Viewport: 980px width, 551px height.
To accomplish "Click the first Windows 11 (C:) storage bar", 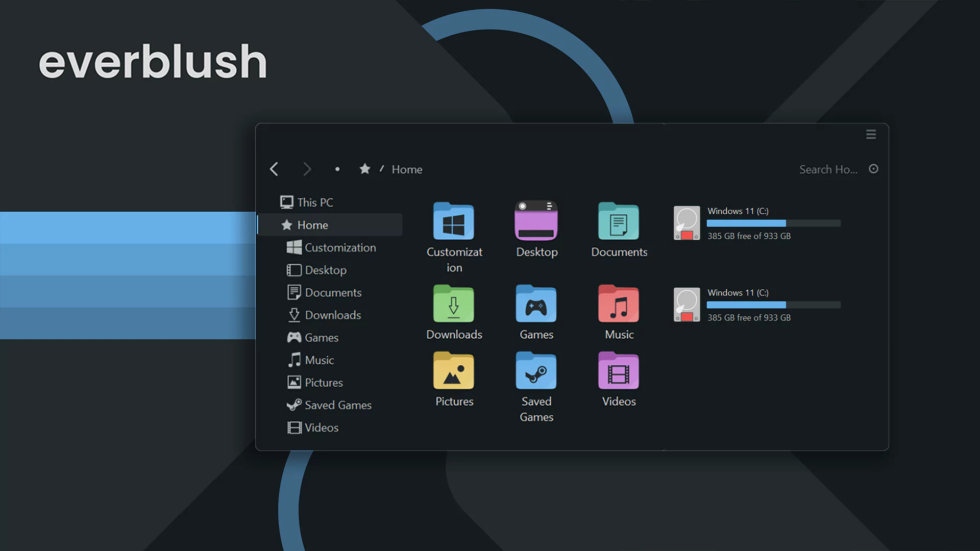I will coord(773,223).
